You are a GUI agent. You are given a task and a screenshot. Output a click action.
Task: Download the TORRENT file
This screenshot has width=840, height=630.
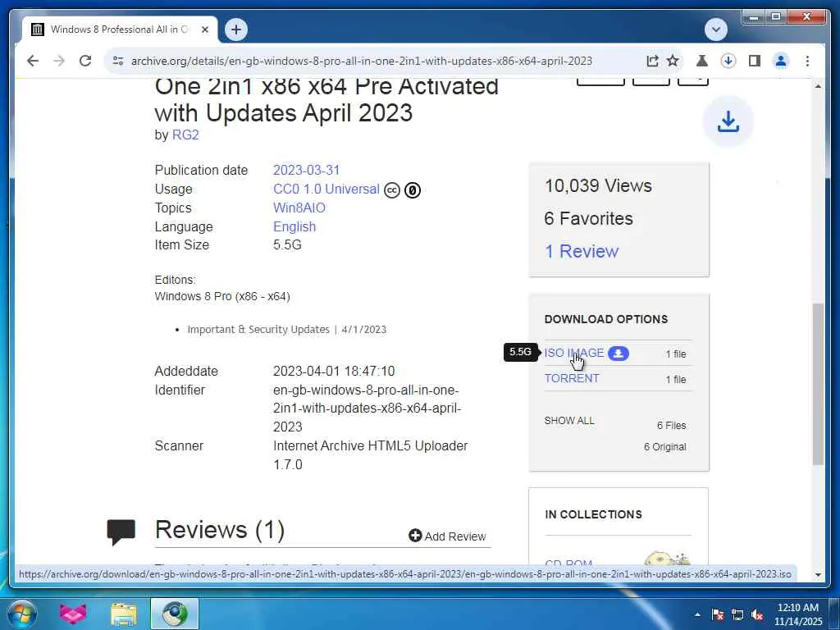pos(572,378)
